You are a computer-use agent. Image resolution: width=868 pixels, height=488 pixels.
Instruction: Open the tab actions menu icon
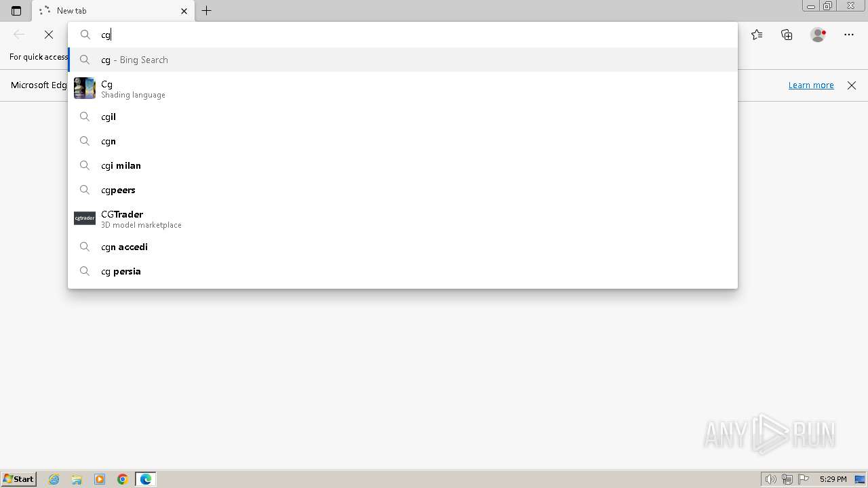(x=16, y=11)
